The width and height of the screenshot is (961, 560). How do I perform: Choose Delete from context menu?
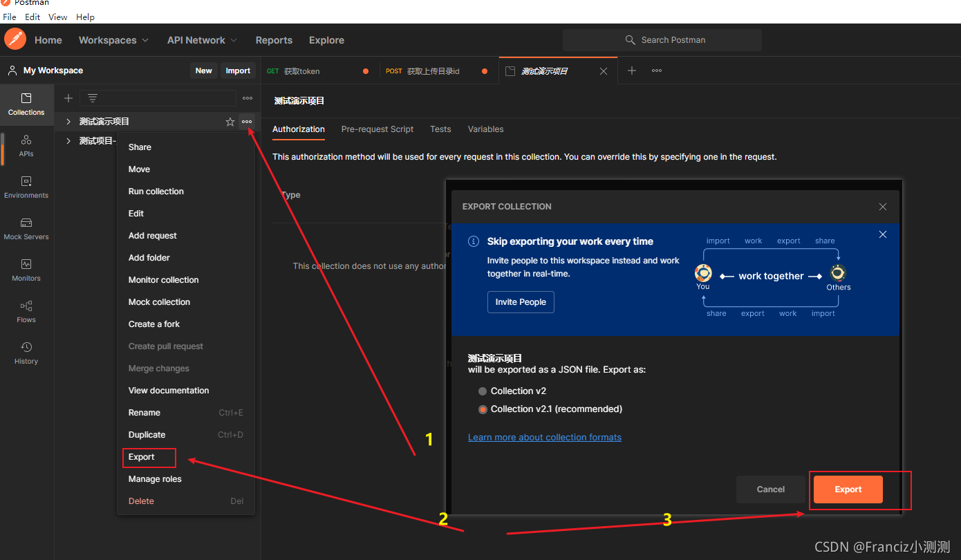click(186, 501)
